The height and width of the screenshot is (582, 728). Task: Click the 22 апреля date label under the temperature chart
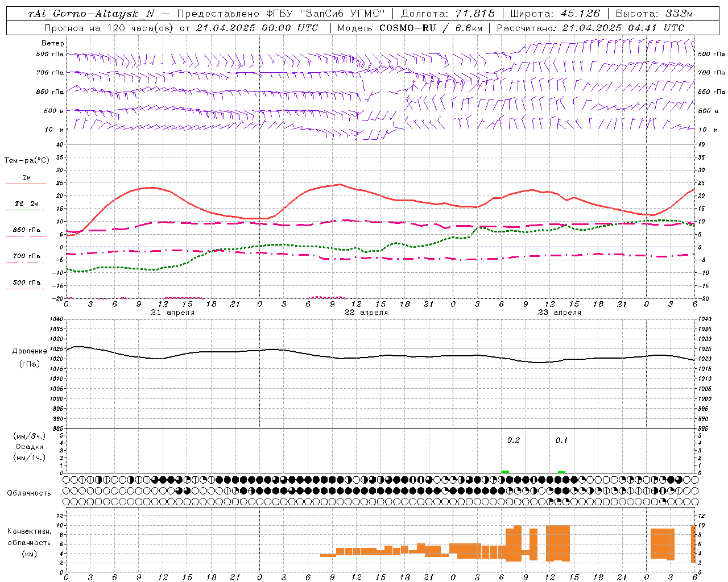click(x=366, y=312)
